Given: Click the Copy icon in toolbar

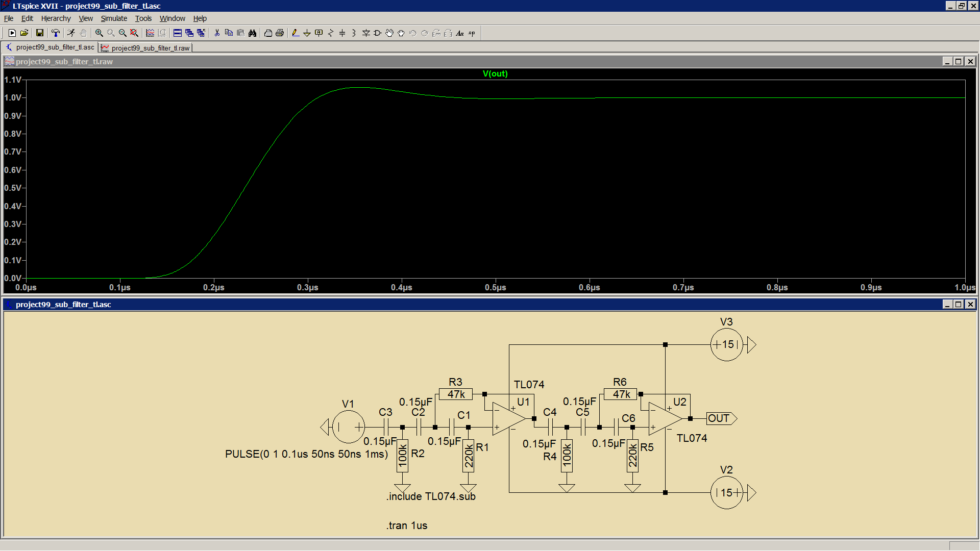Looking at the screenshot, I should click(x=229, y=33).
